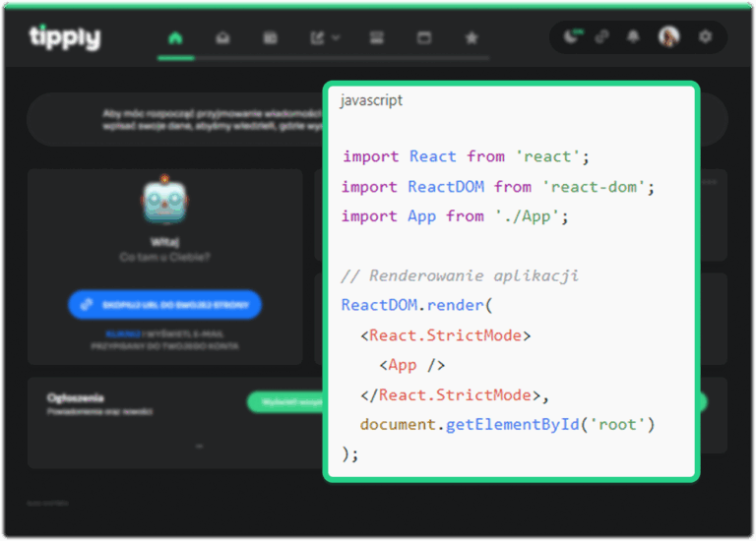Click the 'Witaj' greeting text

pos(165,242)
